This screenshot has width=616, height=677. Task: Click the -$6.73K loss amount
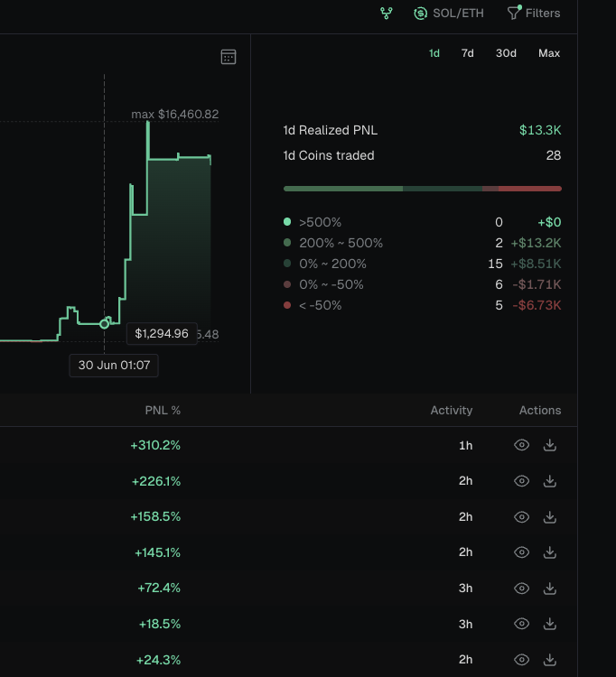click(x=537, y=305)
